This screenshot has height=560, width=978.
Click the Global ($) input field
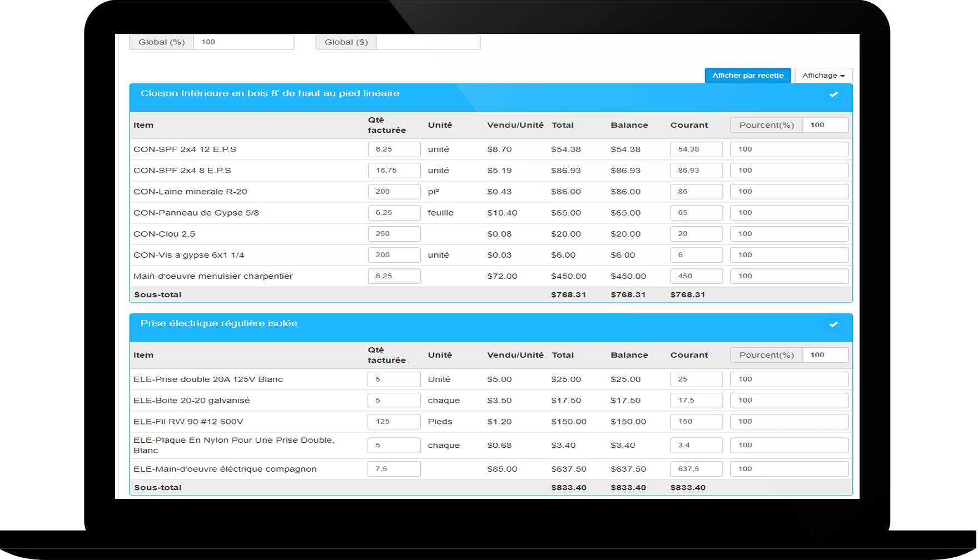click(x=428, y=42)
